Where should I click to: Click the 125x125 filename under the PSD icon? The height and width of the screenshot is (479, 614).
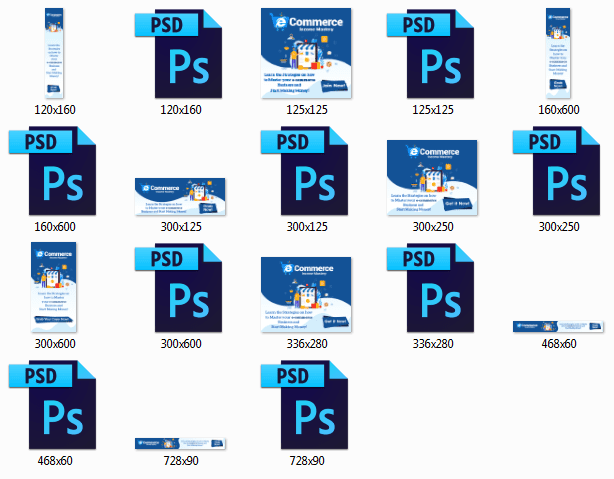(x=433, y=110)
